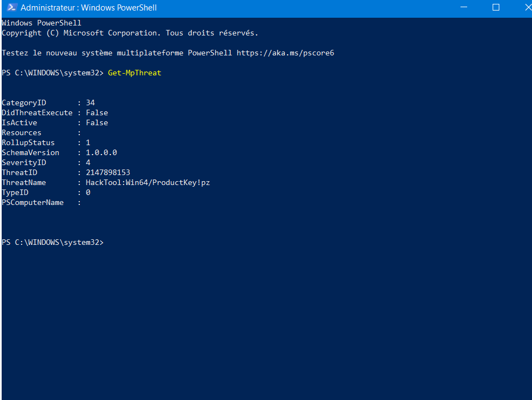Viewport: 532px width, 400px height.
Task: Click the DidThreatExecute value False
Action: pyautogui.click(x=97, y=112)
